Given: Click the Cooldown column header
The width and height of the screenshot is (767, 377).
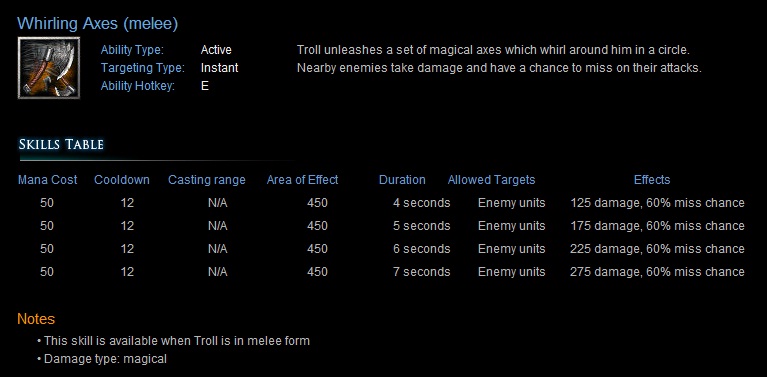Looking at the screenshot, I should click(122, 180).
